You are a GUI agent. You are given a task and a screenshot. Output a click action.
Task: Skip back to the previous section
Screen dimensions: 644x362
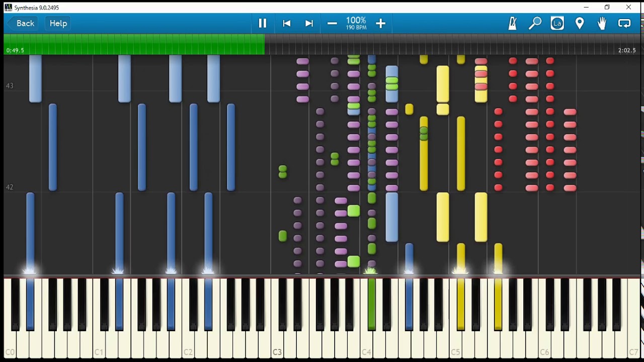pos(287,23)
